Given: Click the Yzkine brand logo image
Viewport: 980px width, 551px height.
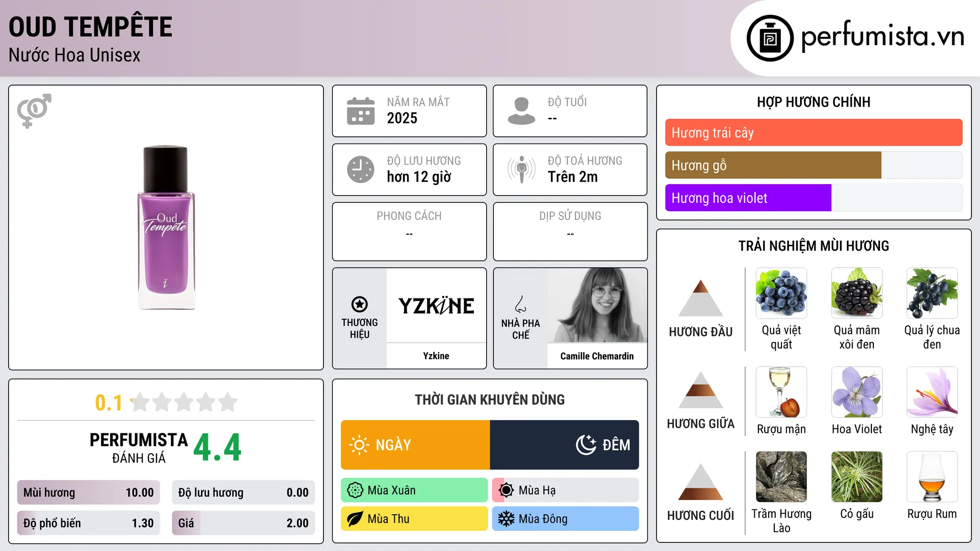Looking at the screenshot, I should (436, 306).
